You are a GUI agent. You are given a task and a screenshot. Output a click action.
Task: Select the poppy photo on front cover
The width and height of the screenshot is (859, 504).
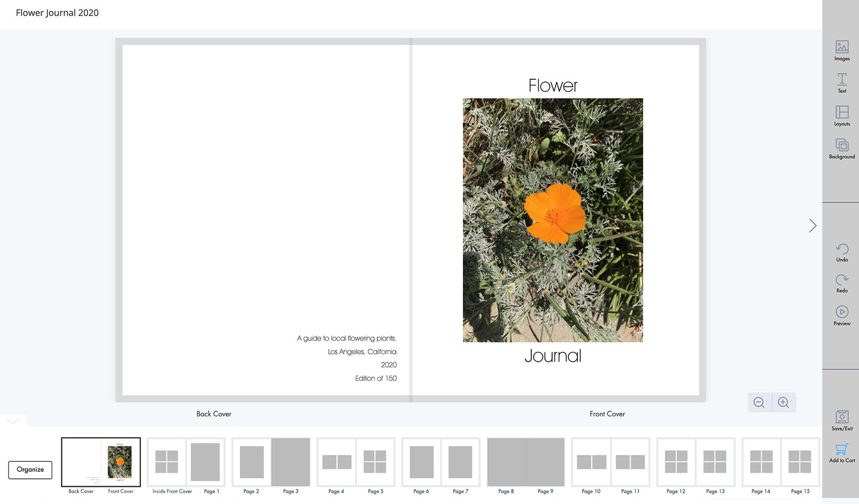[553, 220]
